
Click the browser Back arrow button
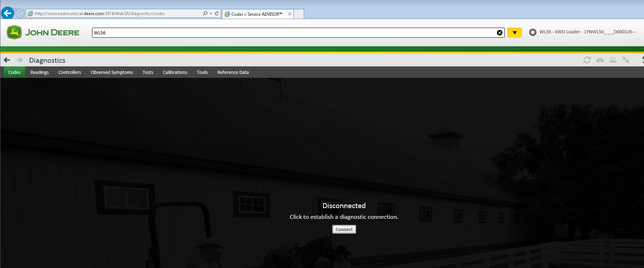point(8,13)
